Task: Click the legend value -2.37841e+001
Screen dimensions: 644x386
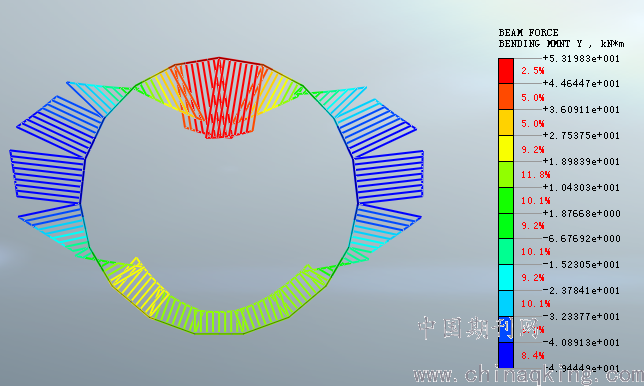Action: 581,291
